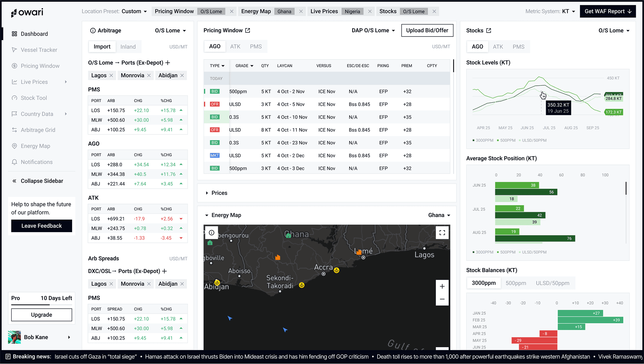This screenshot has width=644, height=364.
Task: Open Arbitrage Grid in sidebar menu
Action: click(x=38, y=130)
